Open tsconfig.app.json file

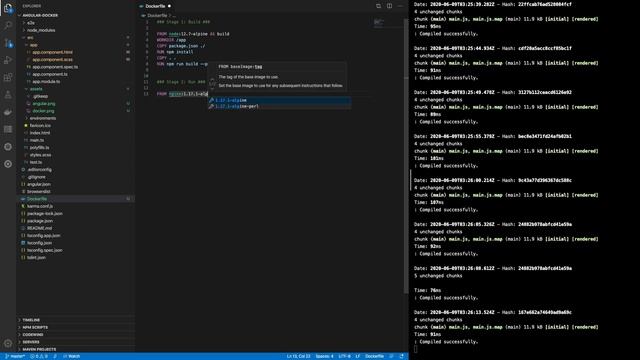43,236
